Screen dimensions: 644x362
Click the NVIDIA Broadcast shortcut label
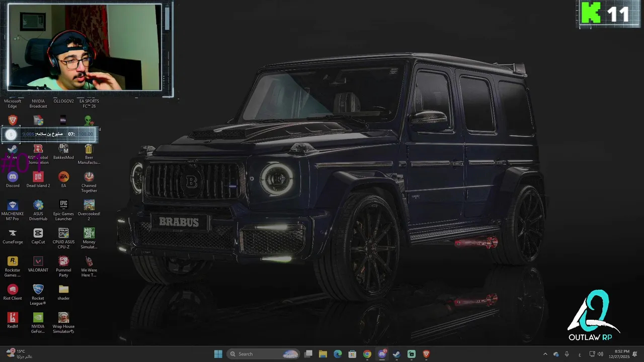[38, 104]
